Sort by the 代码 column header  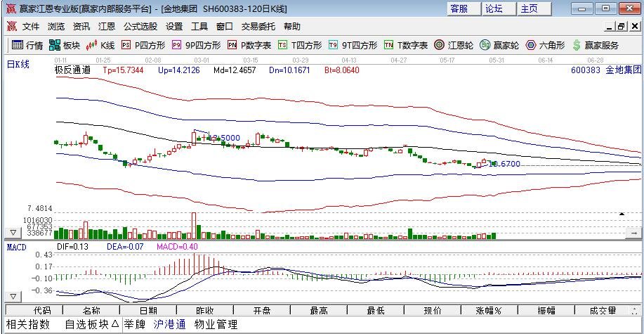pyautogui.click(x=34, y=311)
